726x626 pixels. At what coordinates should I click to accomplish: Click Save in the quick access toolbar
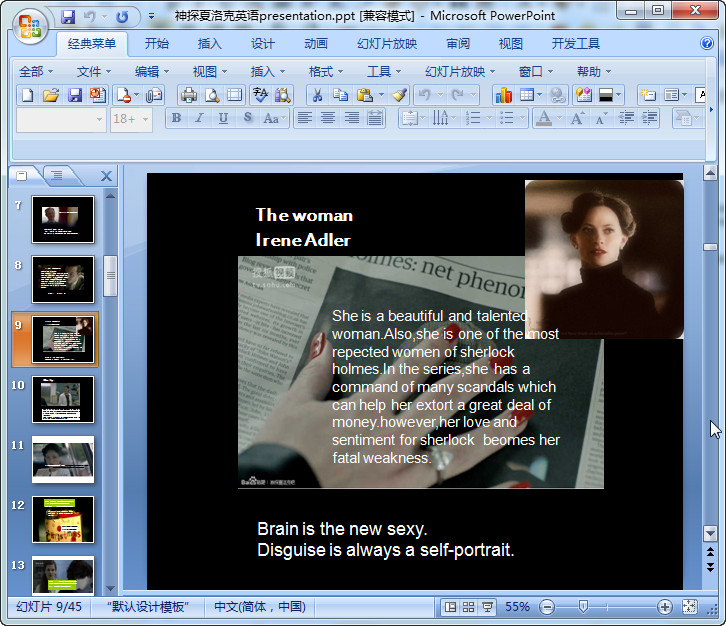click(x=68, y=17)
